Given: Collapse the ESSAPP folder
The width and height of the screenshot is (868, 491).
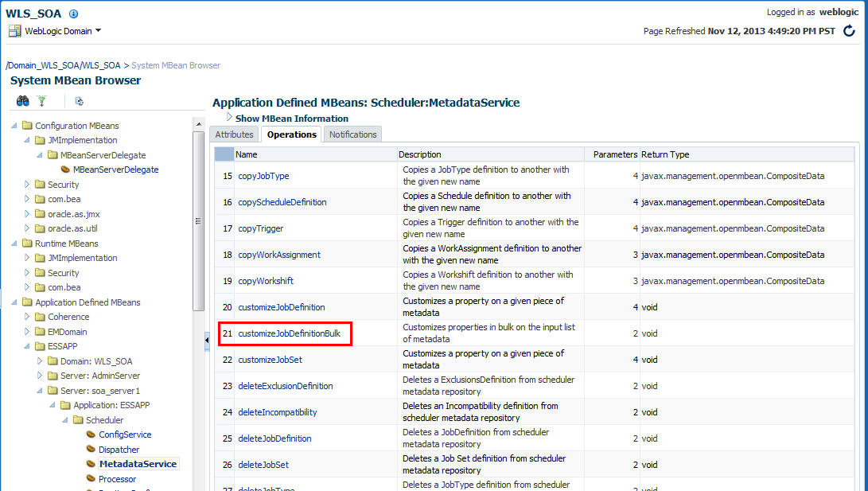Looking at the screenshot, I should coord(26,346).
